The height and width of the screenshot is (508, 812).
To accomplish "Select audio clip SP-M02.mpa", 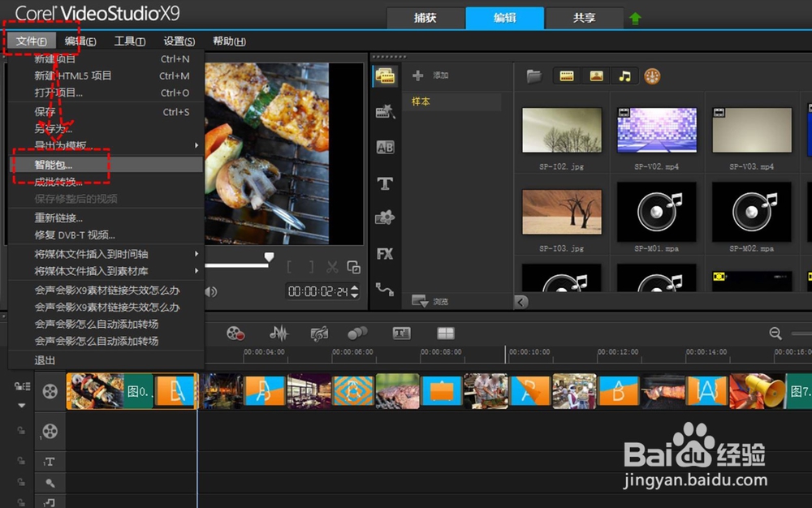I will (752, 212).
